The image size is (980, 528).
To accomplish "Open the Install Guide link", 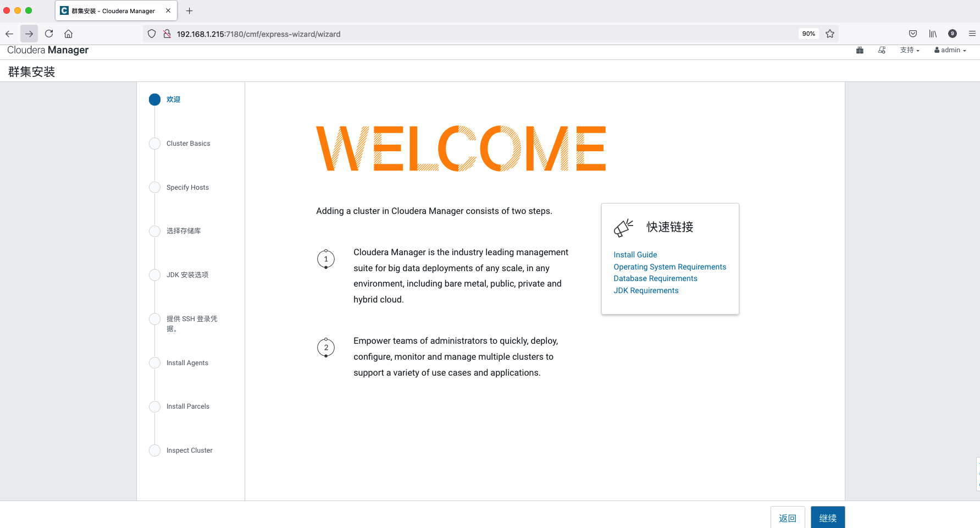I will click(x=635, y=255).
